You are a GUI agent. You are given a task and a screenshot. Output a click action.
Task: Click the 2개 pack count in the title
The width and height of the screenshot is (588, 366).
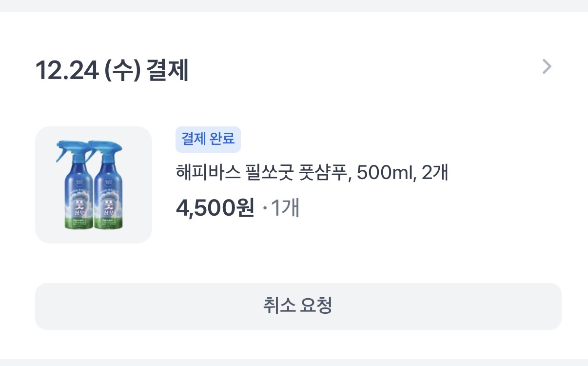tap(435, 173)
